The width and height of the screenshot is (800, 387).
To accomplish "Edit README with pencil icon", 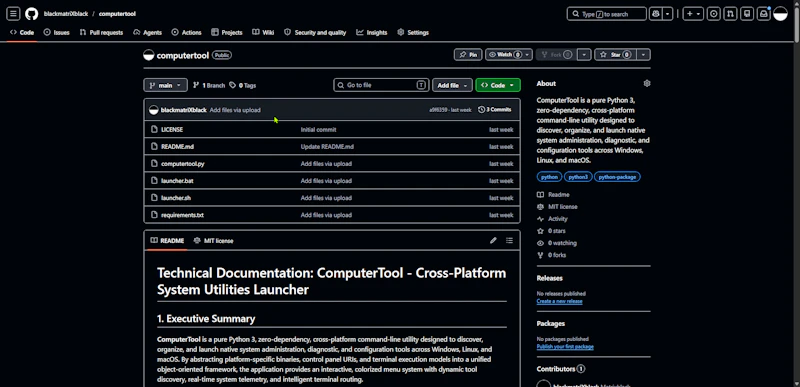I will coord(493,240).
